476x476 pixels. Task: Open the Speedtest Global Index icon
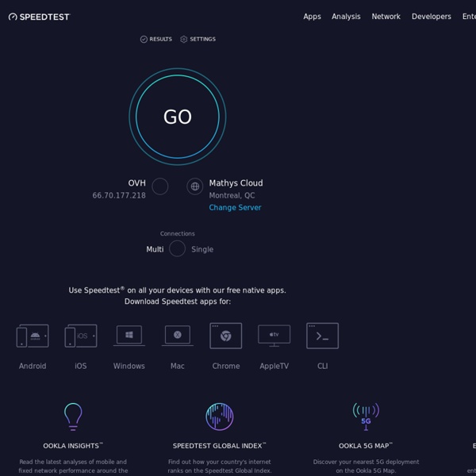pos(219,416)
